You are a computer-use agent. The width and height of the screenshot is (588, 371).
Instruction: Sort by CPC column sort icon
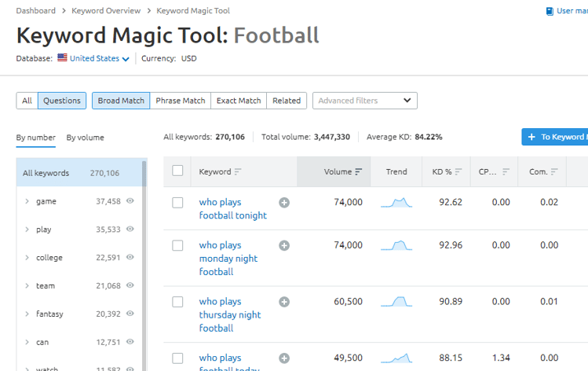506,171
